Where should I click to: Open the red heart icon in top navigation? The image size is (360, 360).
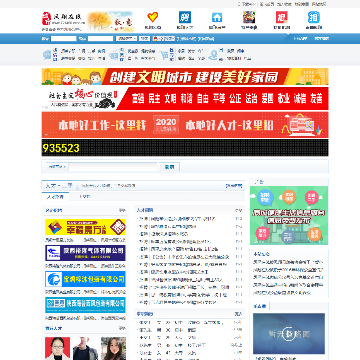[x=153, y=17]
